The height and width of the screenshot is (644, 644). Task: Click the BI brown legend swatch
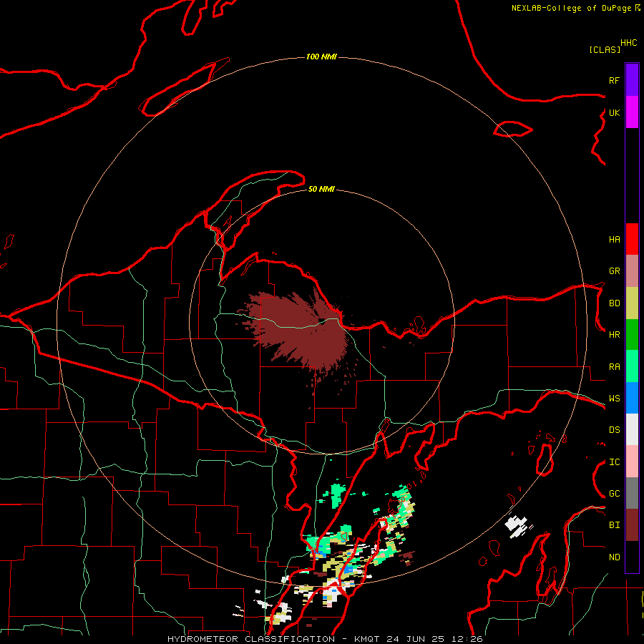[x=632, y=525]
